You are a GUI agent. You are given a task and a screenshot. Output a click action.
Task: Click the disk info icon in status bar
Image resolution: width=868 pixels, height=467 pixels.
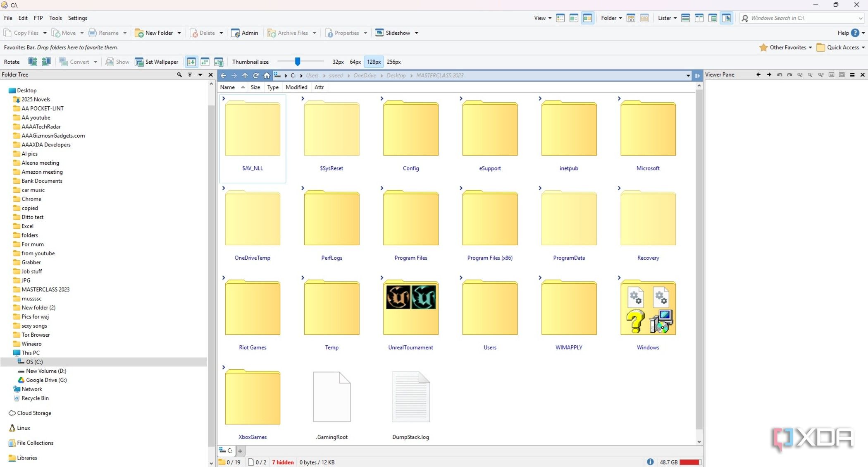pyautogui.click(x=650, y=462)
